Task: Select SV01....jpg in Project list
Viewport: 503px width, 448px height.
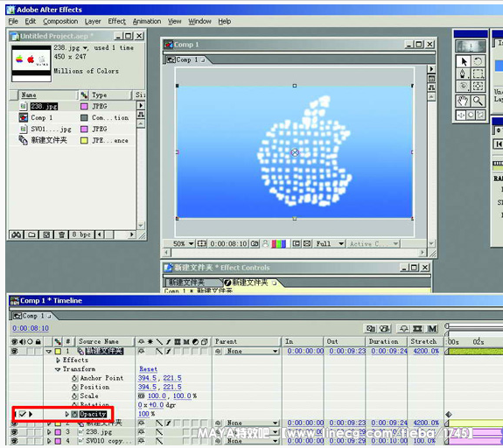Action: pos(51,129)
